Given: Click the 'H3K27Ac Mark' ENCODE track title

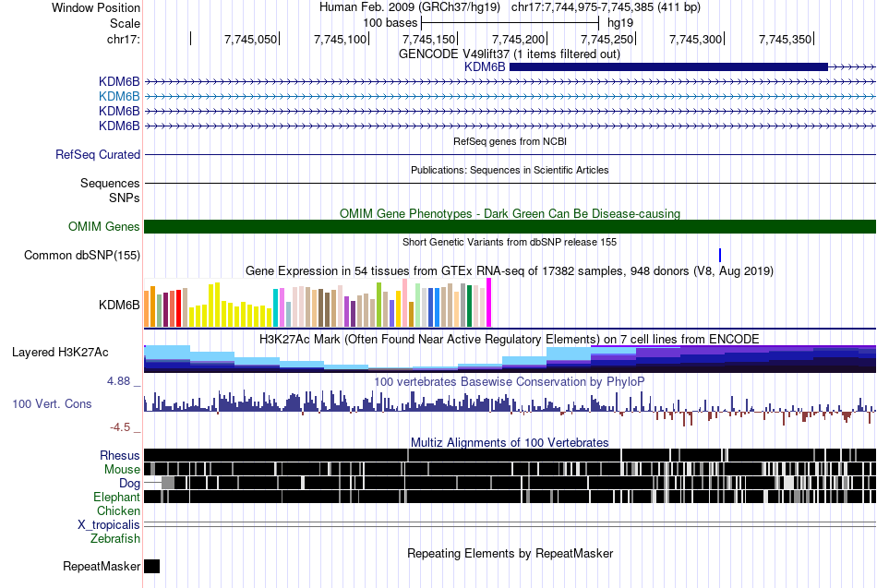Looking at the screenshot, I should [510, 339].
